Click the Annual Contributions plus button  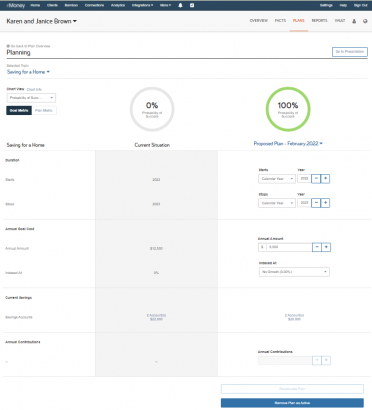326,360
